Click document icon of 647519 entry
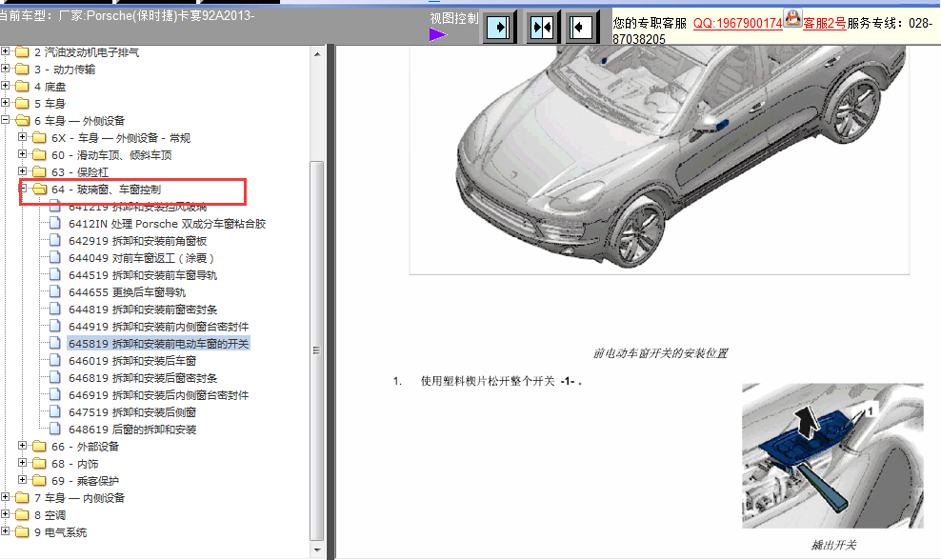This screenshot has height=560, width=941. [55, 411]
